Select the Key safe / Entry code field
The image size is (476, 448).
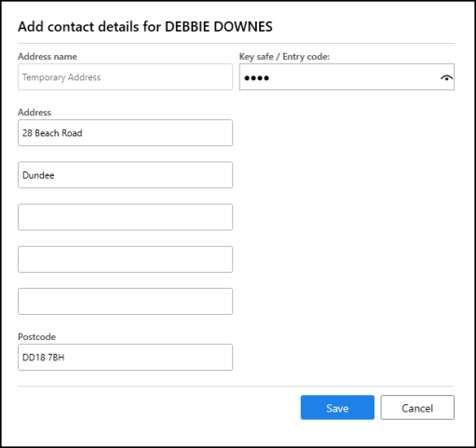tap(347, 77)
